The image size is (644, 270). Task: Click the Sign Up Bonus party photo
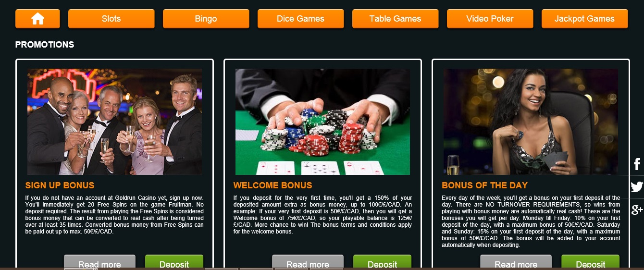tap(114, 122)
